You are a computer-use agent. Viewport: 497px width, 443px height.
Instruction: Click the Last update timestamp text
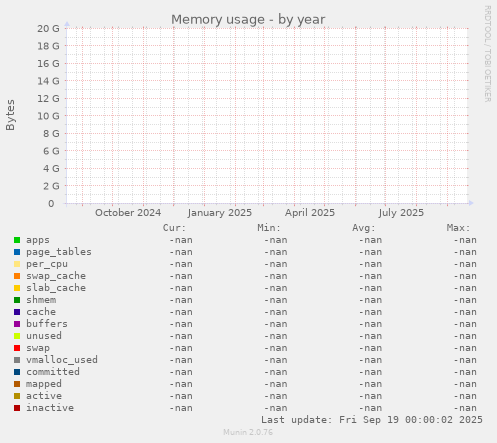click(x=372, y=420)
